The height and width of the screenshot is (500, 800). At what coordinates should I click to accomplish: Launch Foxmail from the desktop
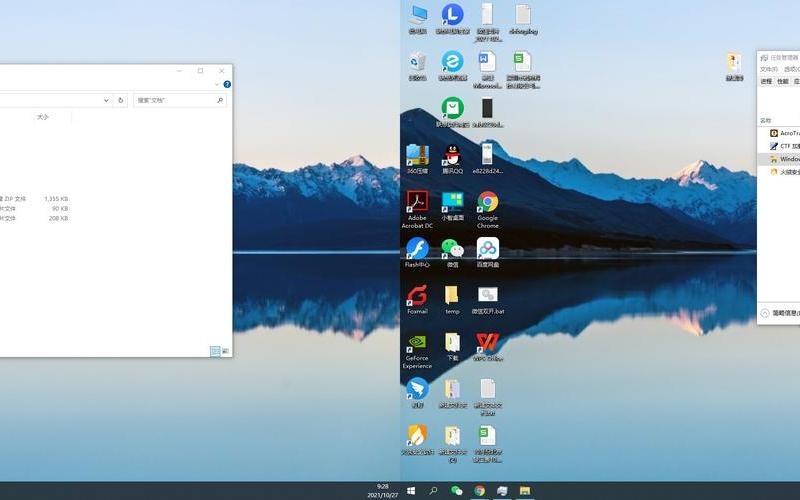tap(418, 299)
